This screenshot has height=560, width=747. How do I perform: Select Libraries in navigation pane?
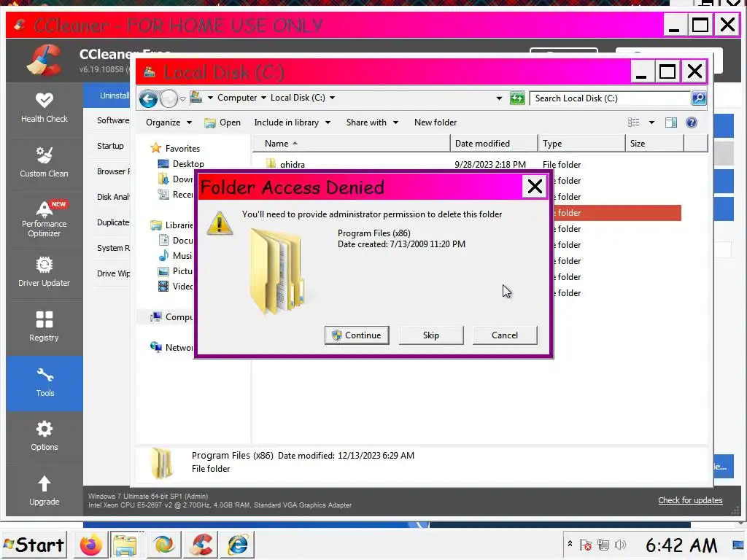(172, 225)
